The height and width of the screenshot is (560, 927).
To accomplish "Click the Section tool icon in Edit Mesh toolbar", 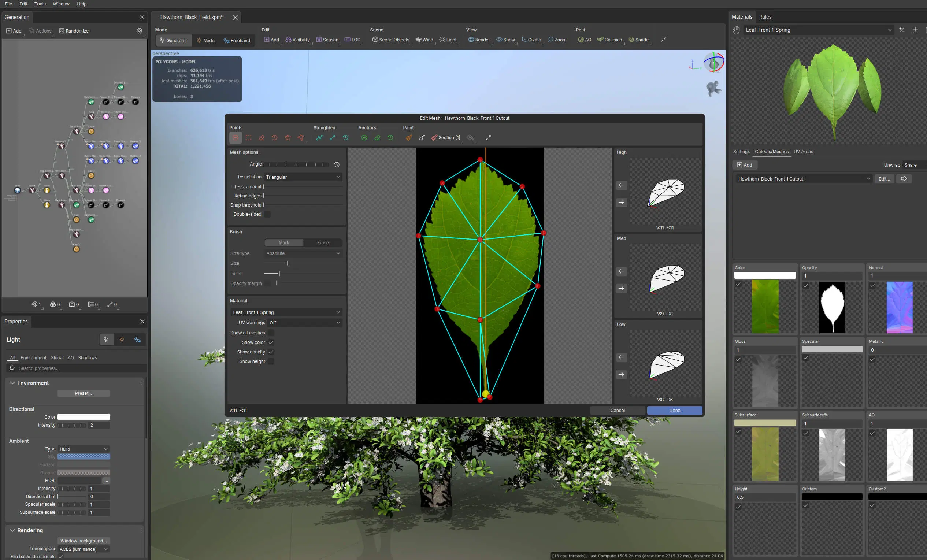I will [434, 137].
